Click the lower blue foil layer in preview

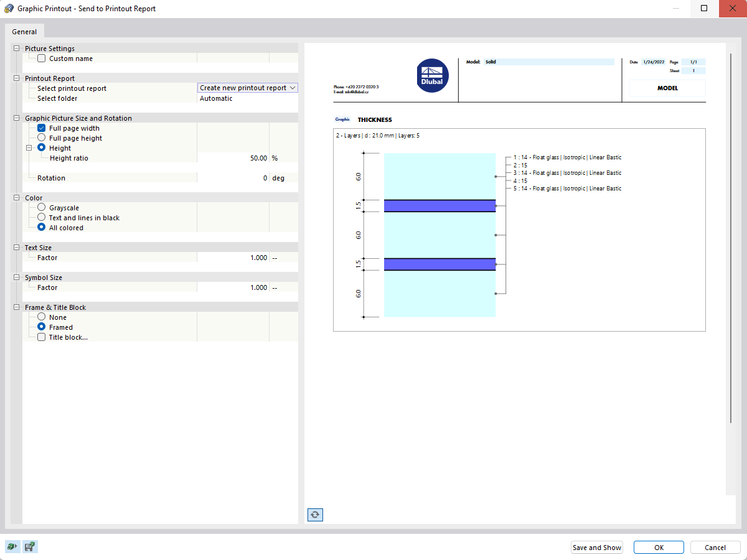tap(439, 264)
